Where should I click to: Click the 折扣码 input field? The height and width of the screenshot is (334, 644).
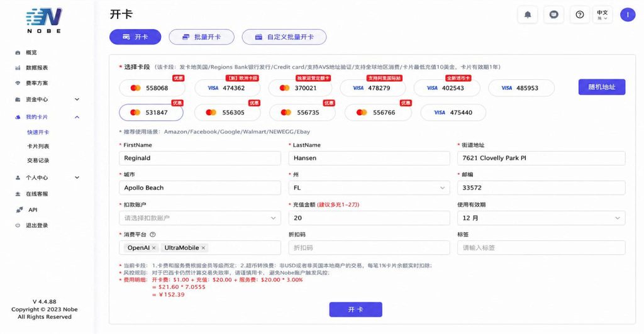pyautogui.click(x=369, y=248)
